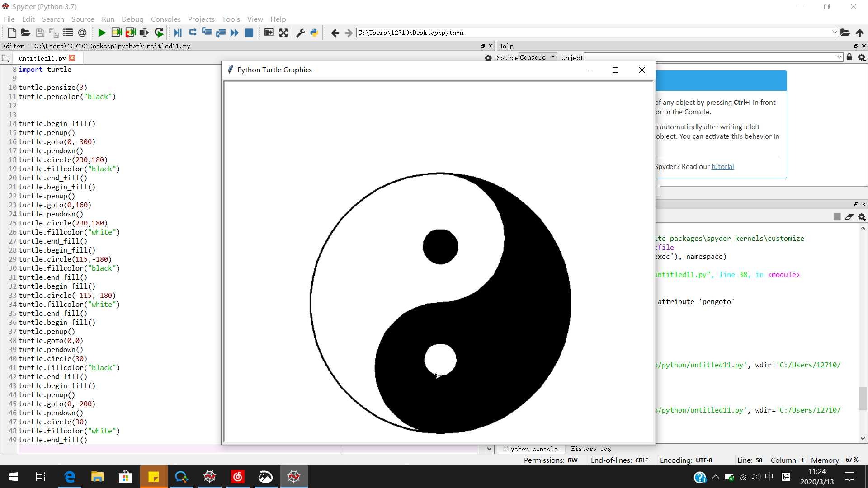Switch to the History log tab

[x=590, y=449]
